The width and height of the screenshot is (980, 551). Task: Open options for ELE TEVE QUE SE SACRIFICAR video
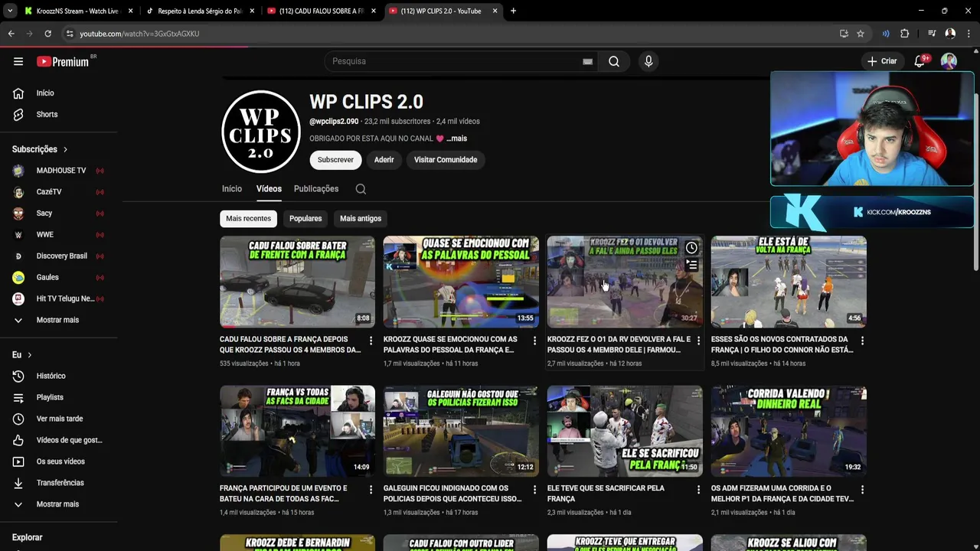coord(698,489)
